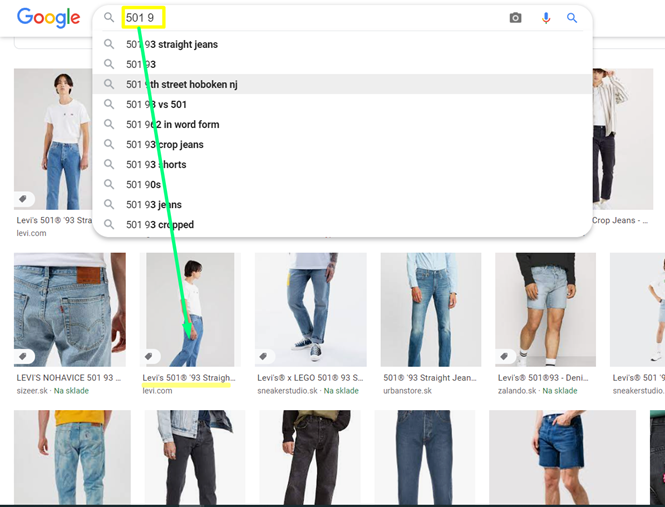Select suggestion '501 9th street hoboken nj'
Screen dimensions: 665x507
(x=342, y=84)
